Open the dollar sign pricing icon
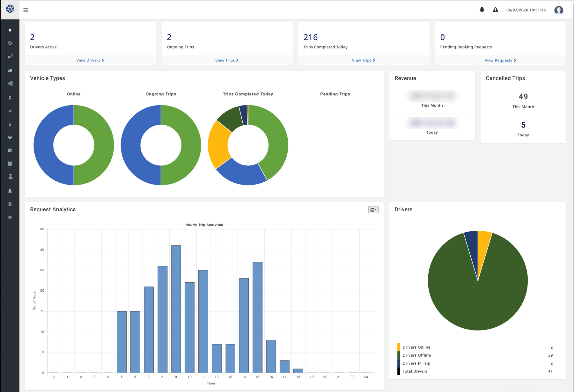The image size is (574, 392). click(10, 124)
